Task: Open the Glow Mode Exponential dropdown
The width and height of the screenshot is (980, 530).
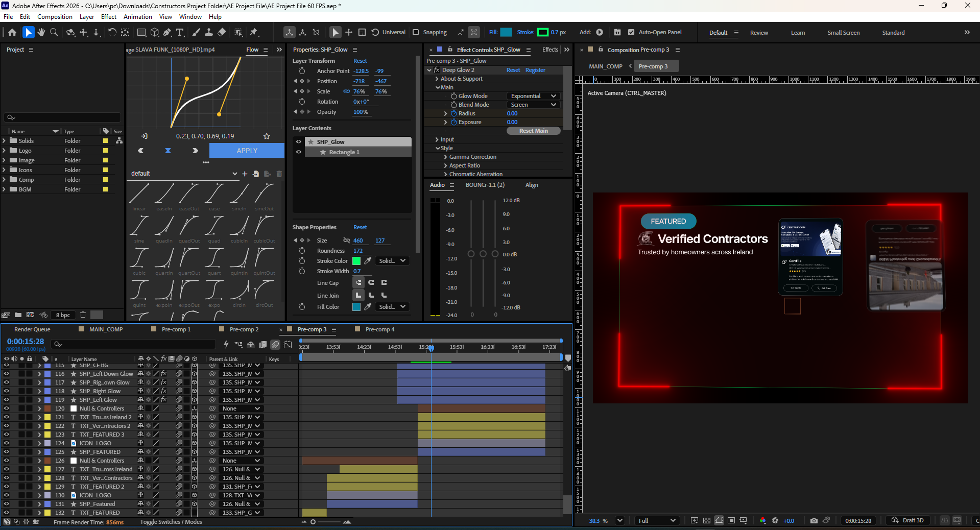Action: pyautogui.click(x=534, y=96)
